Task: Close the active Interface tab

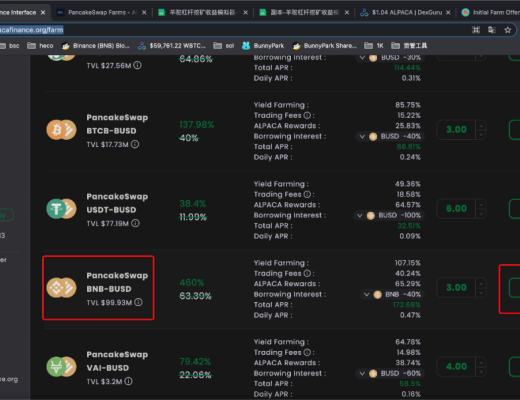Action: [43, 12]
